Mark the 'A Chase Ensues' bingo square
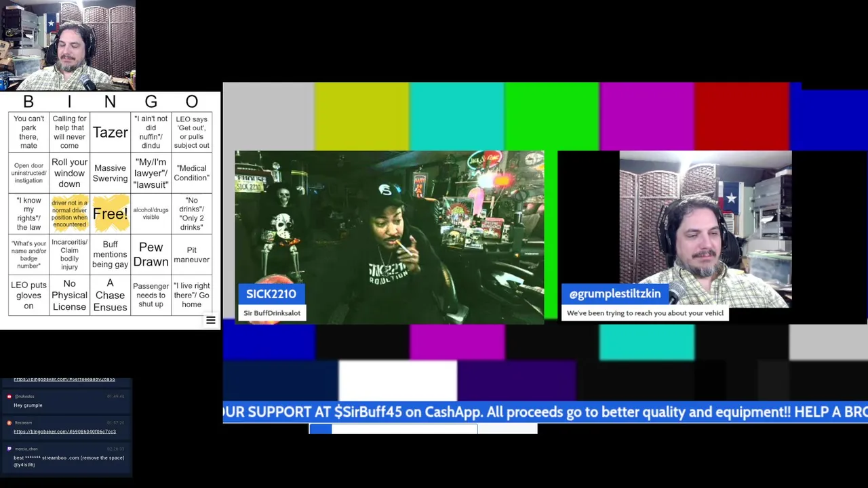Screen dimensions: 868x488 coord(110,295)
